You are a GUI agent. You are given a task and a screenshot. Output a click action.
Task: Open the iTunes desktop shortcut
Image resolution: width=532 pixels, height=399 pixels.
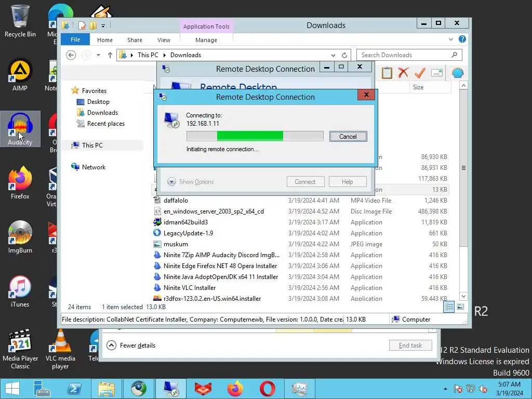coord(20,291)
